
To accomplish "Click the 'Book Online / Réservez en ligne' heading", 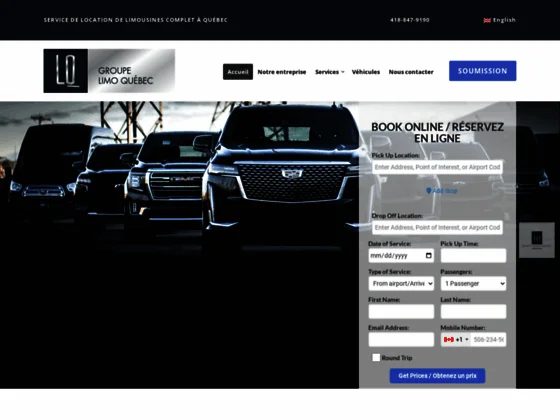I will pyautogui.click(x=437, y=132).
